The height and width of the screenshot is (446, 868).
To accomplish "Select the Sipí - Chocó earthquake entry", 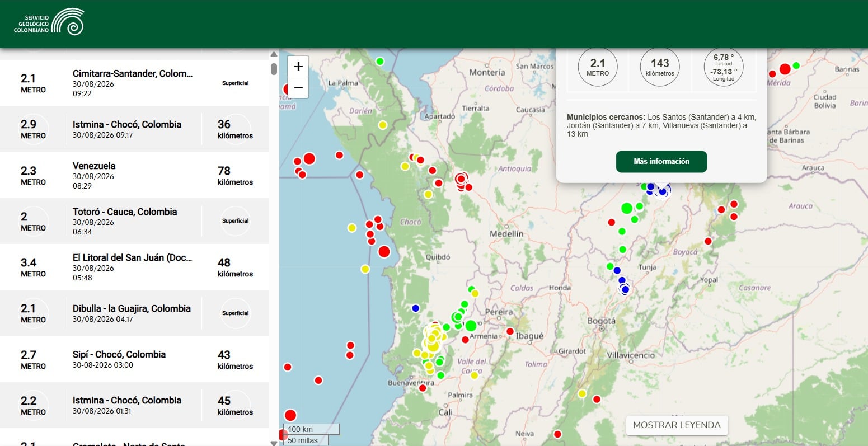I will 134,359.
